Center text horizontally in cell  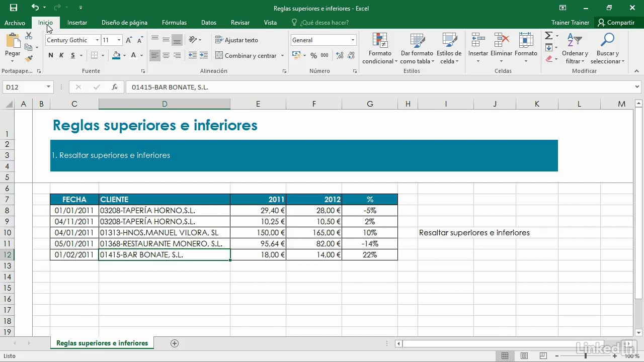point(166,55)
